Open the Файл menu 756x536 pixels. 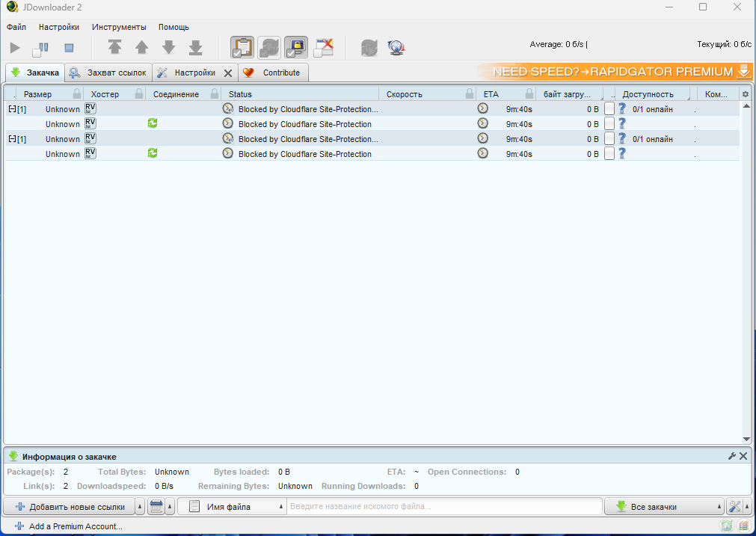(x=16, y=27)
